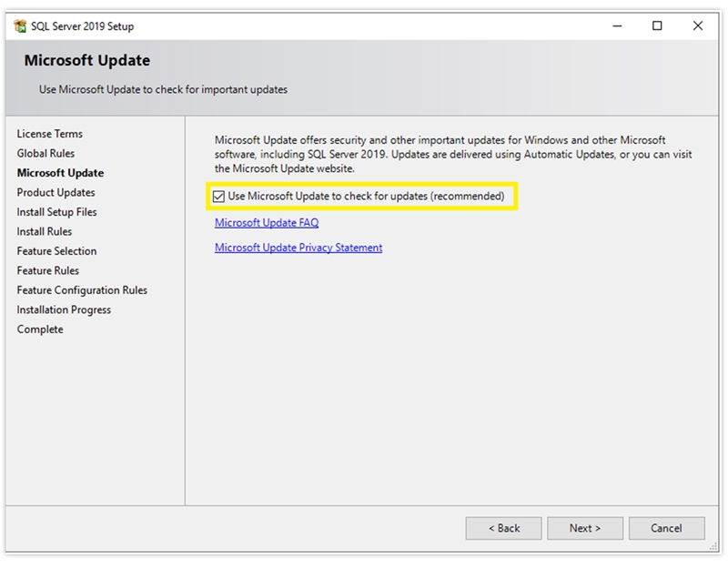Select Global Rules step in sidebar
This screenshot has width=728, height=568.
(45, 154)
